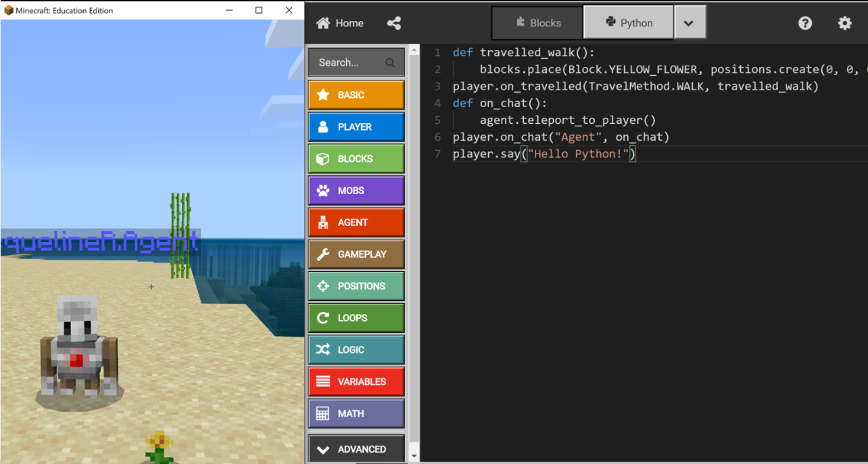Switch editor to Blocks mode

tap(537, 23)
